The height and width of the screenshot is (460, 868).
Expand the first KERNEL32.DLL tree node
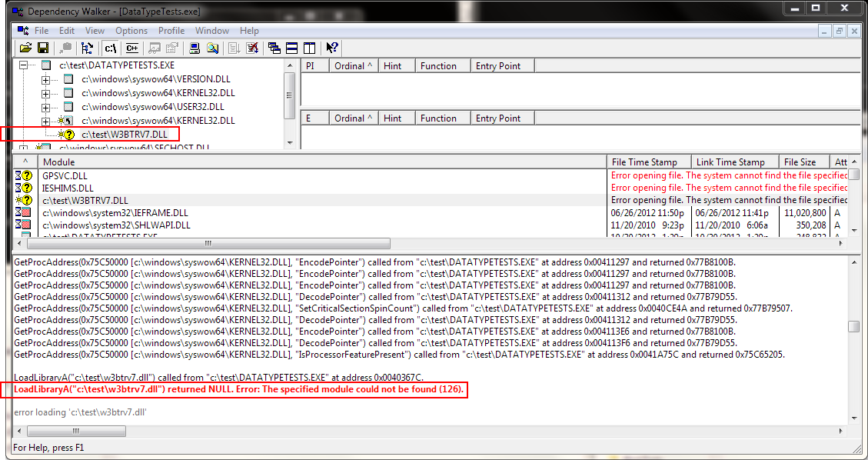46,94
